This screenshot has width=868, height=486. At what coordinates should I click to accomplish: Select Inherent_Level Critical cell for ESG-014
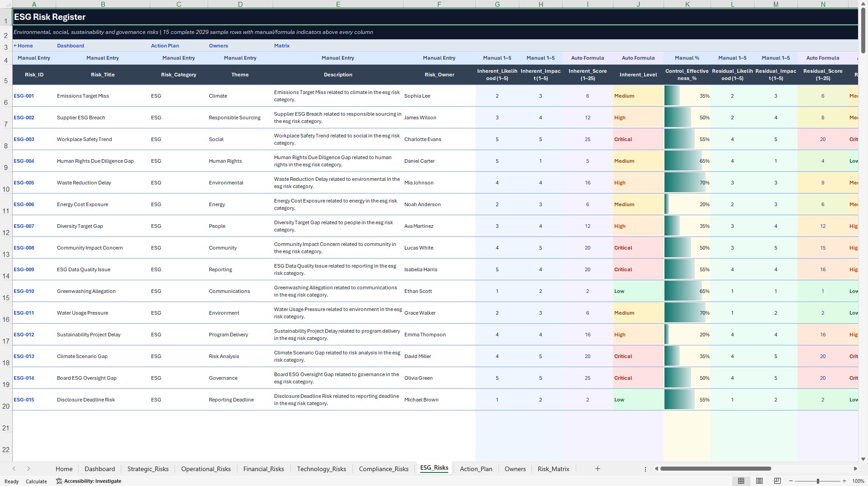pyautogui.click(x=638, y=378)
